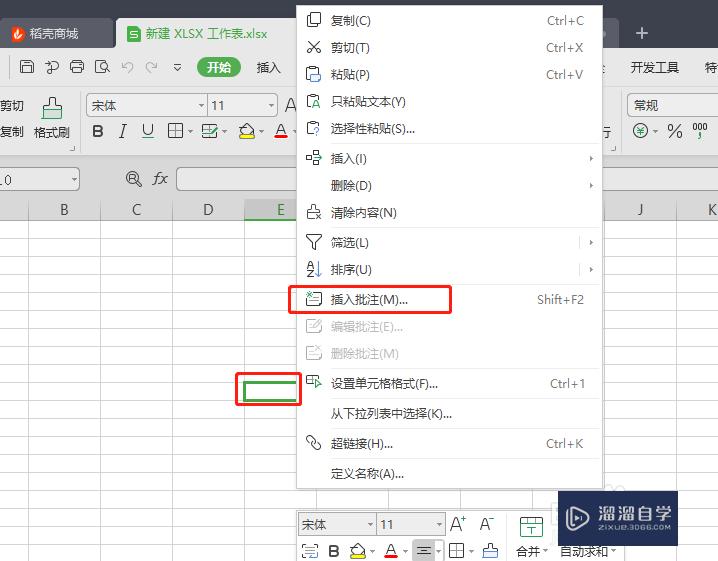
Task: Choose 粘贴(P) from context menu
Action: [x=449, y=75]
